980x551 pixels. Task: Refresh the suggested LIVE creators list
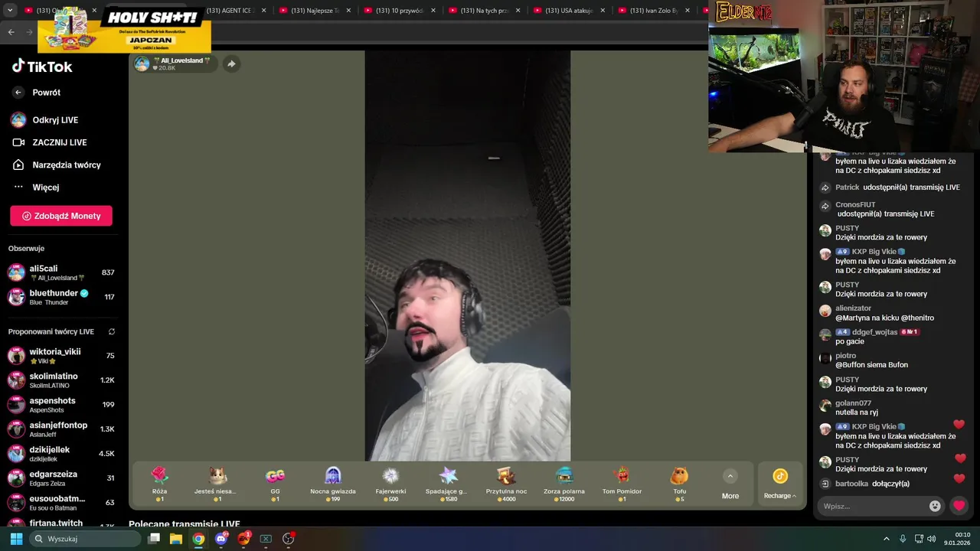pos(112,331)
